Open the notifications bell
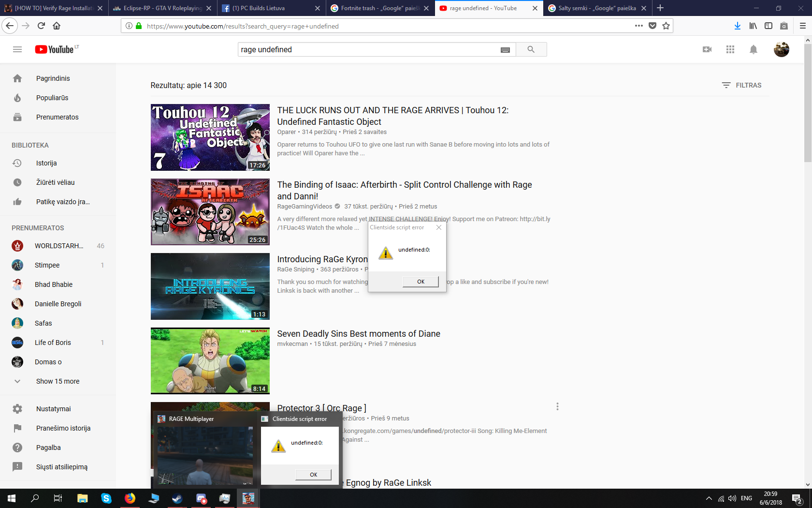812x508 pixels. pyautogui.click(x=754, y=49)
